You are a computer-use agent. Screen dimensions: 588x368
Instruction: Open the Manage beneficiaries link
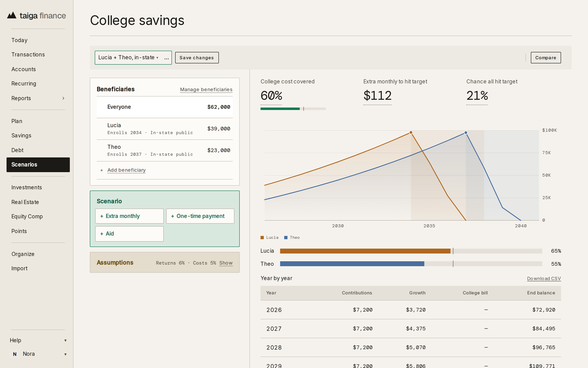[x=206, y=90]
